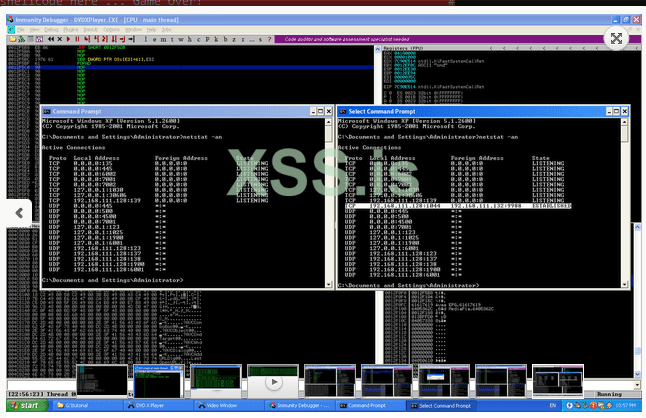Show Source with 's' toolbar button
The image size is (646, 418).
[x=260, y=39]
